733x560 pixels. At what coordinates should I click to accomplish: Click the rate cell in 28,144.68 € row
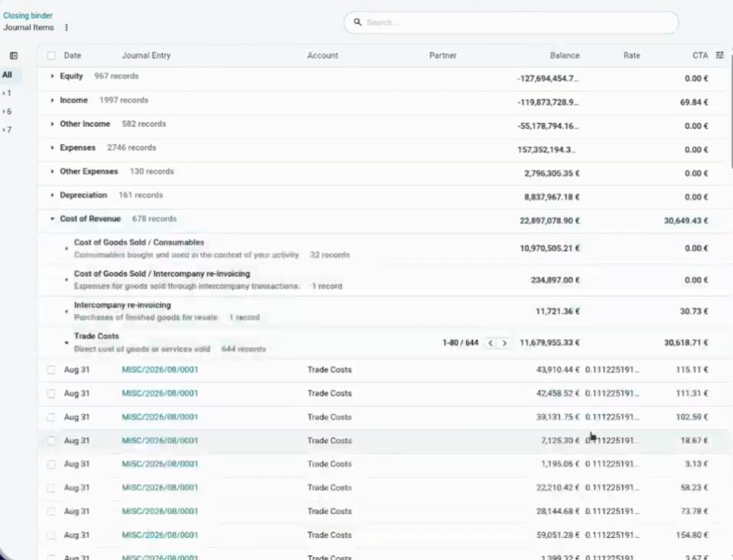pos(612,511)
